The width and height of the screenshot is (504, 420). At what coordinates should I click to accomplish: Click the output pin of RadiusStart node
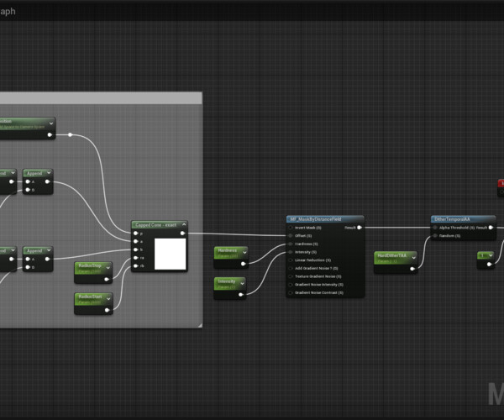tap(107, 310)
